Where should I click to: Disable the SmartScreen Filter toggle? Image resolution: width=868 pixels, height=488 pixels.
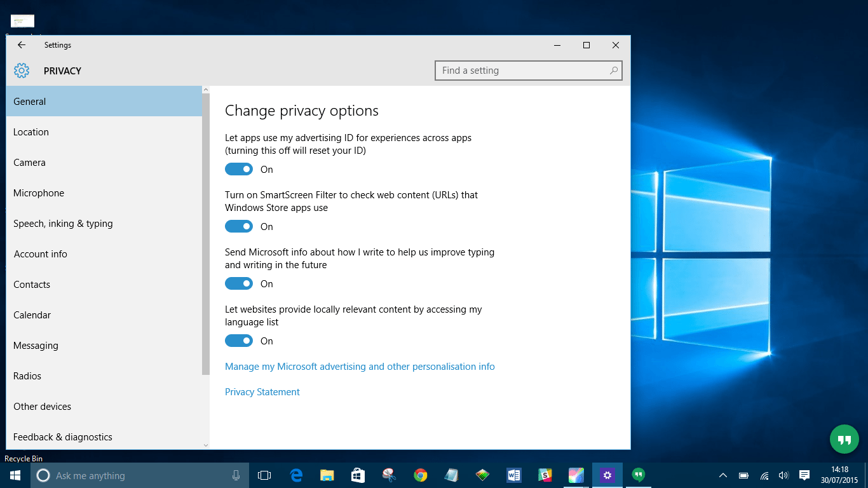point(239,226)
